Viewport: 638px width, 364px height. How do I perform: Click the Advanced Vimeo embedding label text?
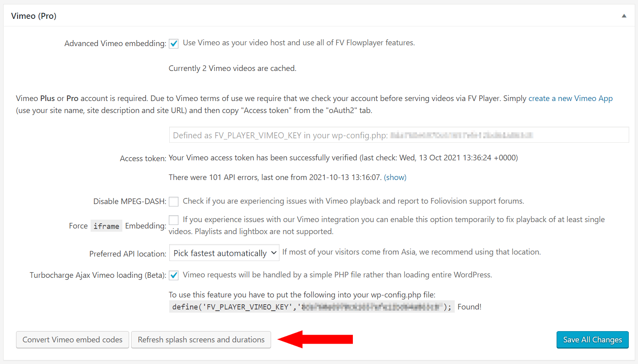point(115,43)
